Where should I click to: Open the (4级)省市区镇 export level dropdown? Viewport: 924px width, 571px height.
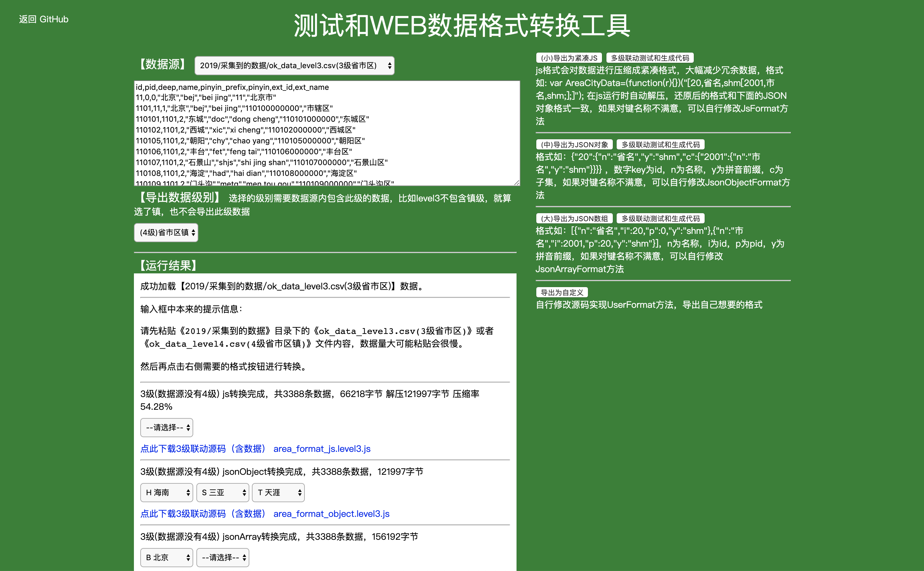click(x=166, y=233)
